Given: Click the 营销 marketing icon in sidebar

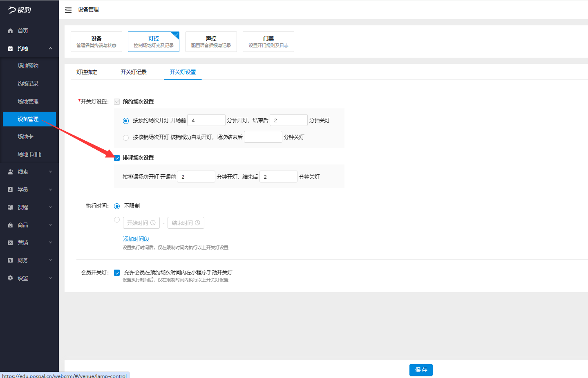Looking at the screenshot, I should pyautogui.click(x=10, y=243).
